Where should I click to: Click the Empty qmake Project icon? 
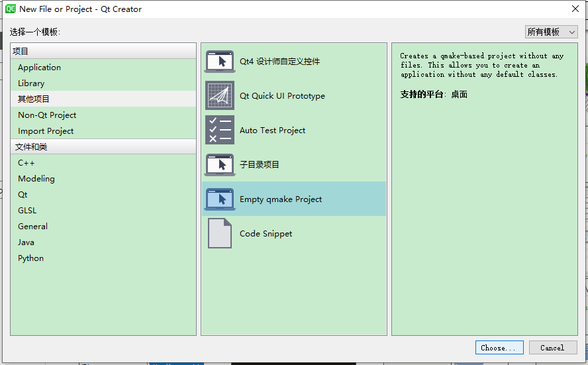pos(220,199)
